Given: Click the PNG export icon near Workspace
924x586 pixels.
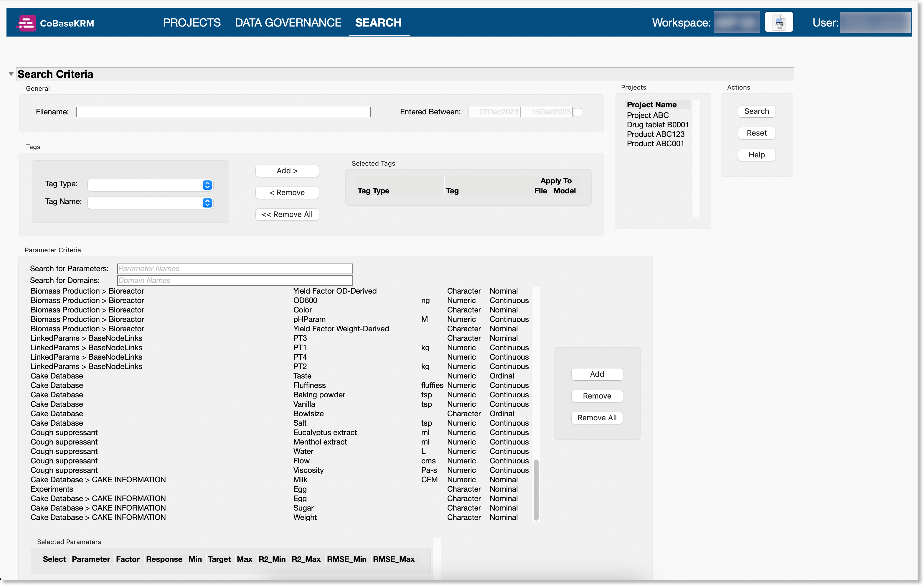Looking at the screenshot, I should tap(778, 22).
